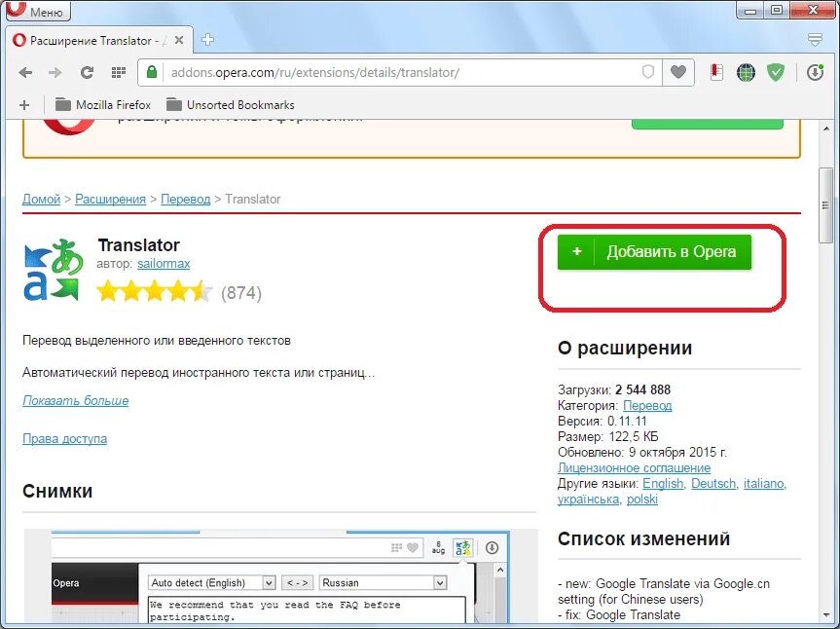
Task: Click the Снимки heading
Action: (x=57, y=491)
